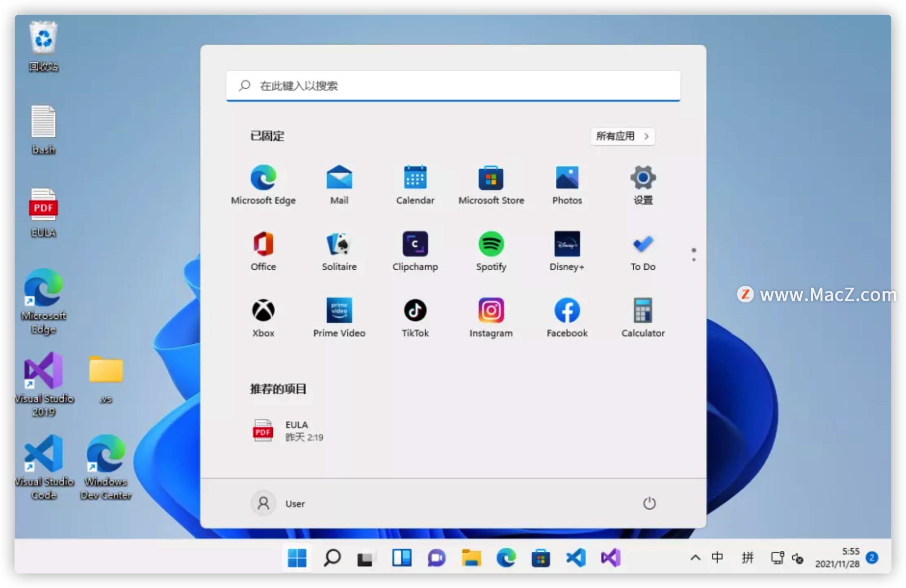Select Visual Studio Code desktop shortcut
Viewport: 906px width, 588px height.
44,467
